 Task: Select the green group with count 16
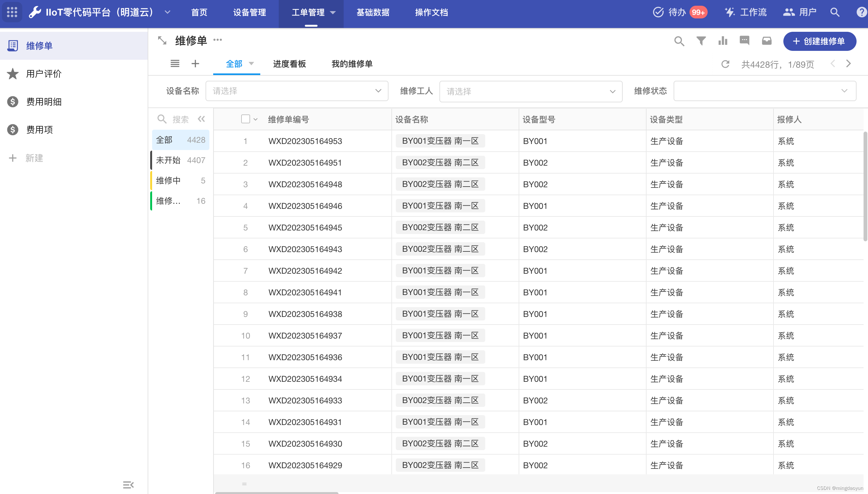pyautogui.click(x=181, y=201)
